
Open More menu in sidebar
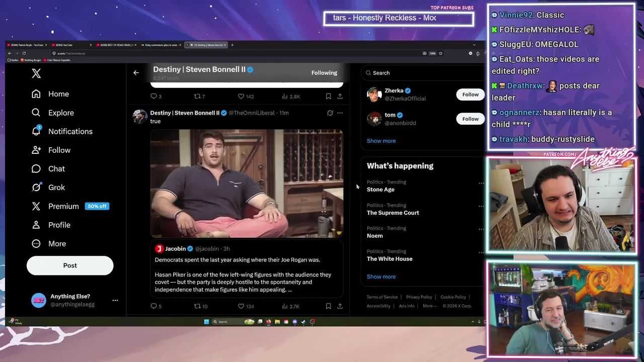[49, 243]
